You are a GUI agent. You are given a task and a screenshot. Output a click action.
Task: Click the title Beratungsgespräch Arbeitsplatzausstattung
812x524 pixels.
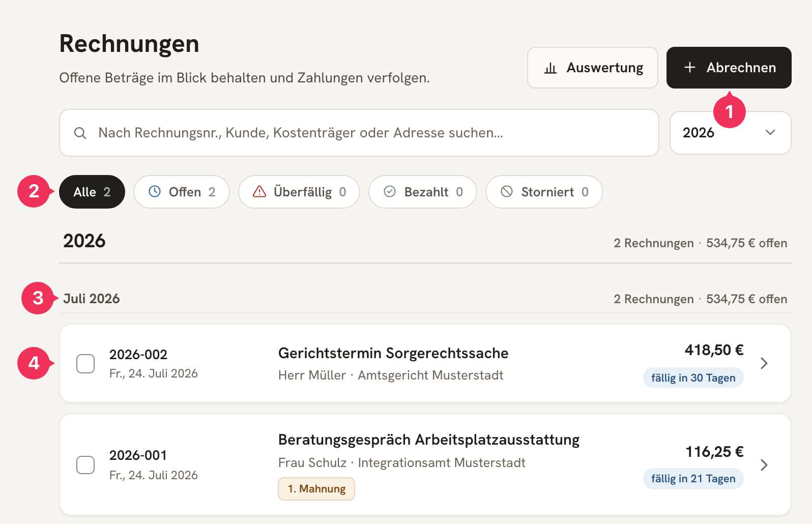pos(429,440)
